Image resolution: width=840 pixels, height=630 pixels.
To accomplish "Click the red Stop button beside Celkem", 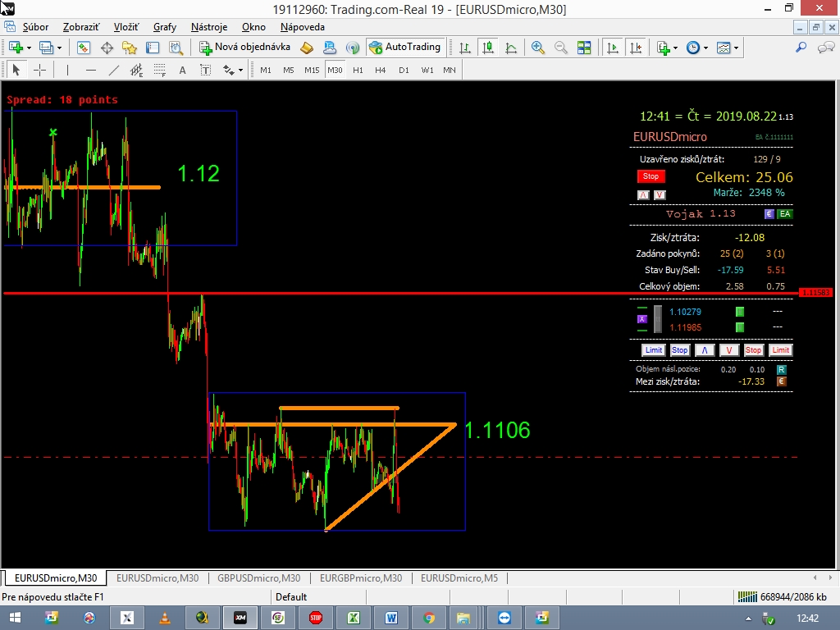I will point(651,176).
